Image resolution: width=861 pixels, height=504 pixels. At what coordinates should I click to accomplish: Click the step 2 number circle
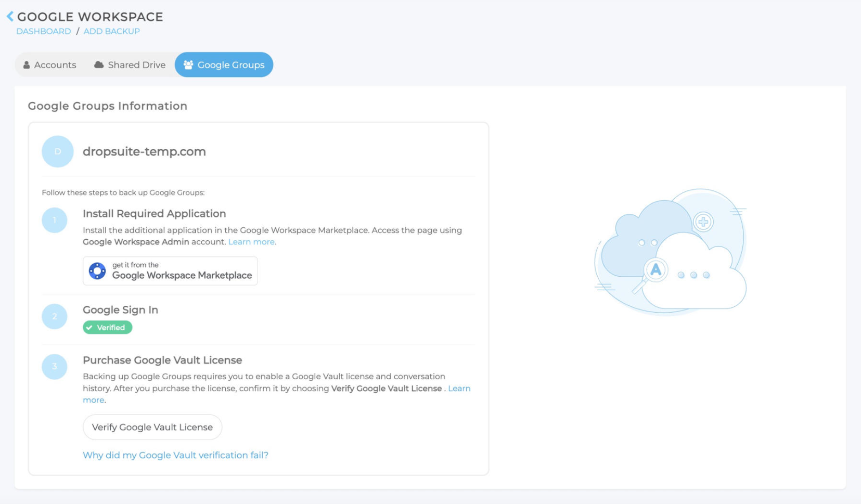click(55, 316)
